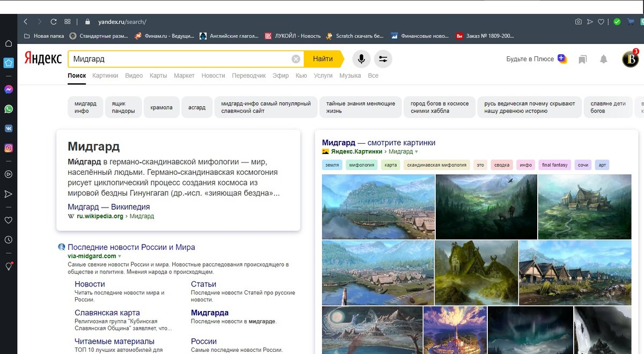644x354 pixels.
Task: Open the green checkmark extension
Action: [617, 22]
